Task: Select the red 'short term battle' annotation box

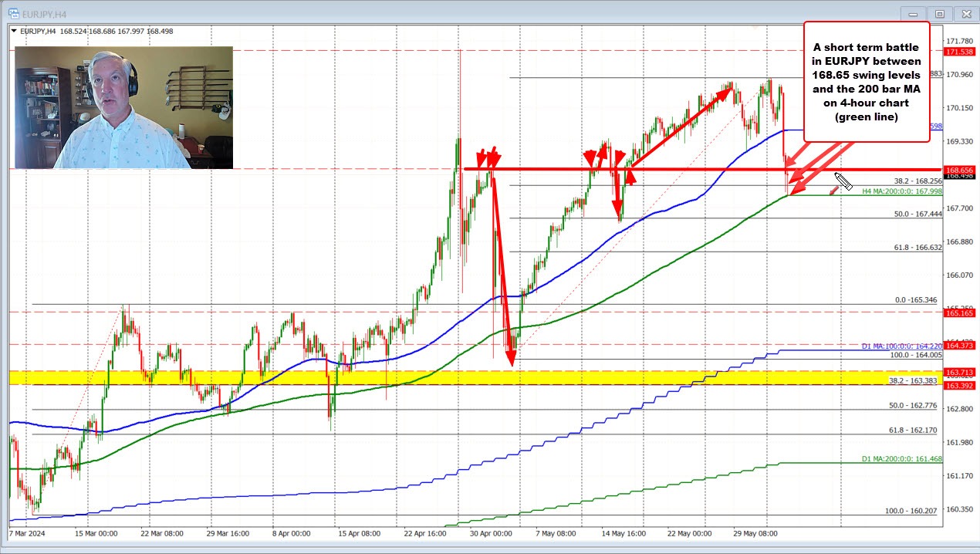Action: pyautogui.click(x=867, y=82)
